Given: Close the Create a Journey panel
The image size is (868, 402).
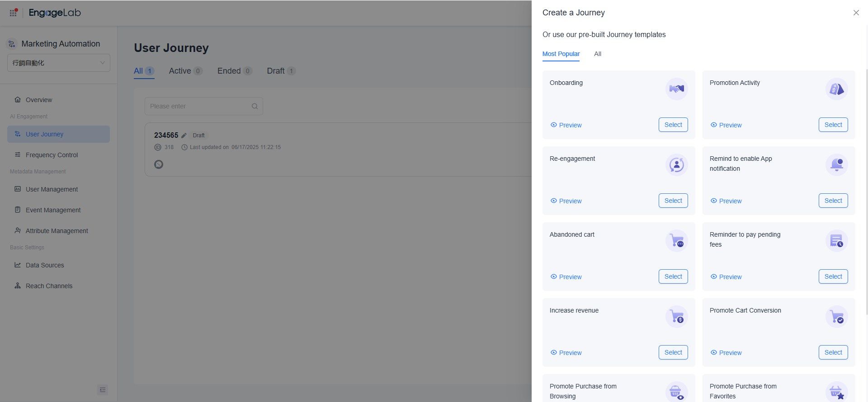Looking at the screenshot, I should click(x=856, y=13).
